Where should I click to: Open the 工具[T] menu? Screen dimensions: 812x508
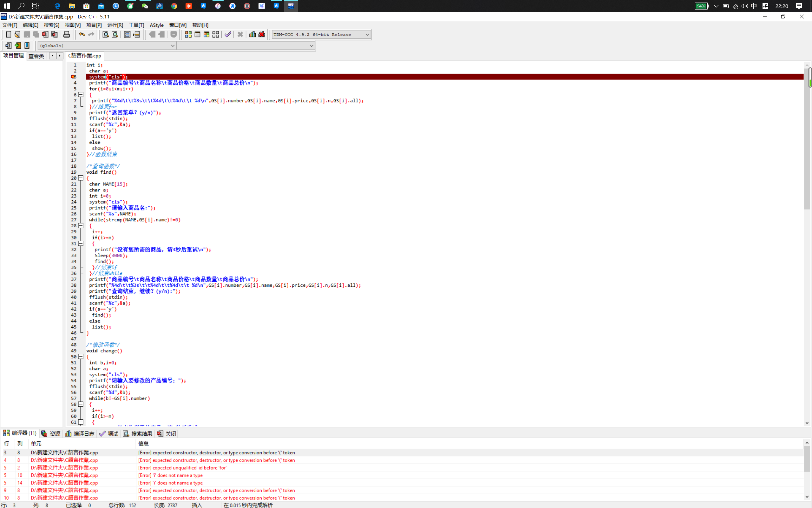[x=137, y=25]
